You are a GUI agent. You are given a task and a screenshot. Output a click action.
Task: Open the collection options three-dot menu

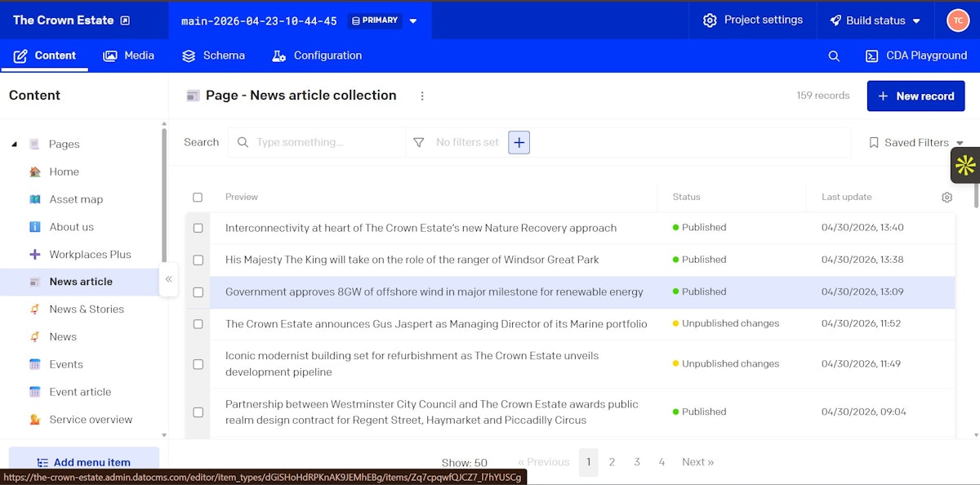click(422, 96)
